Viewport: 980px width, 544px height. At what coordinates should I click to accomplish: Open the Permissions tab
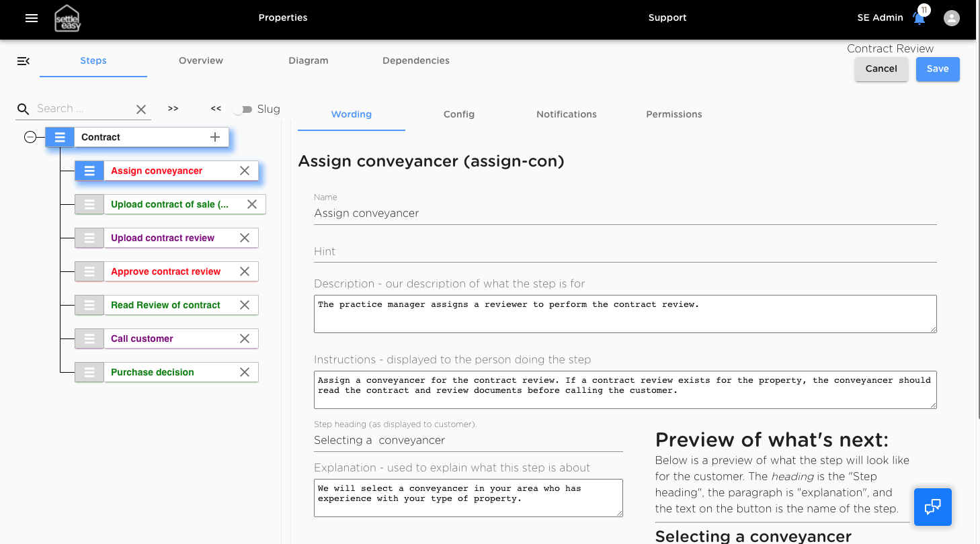[x=674, y=114]
